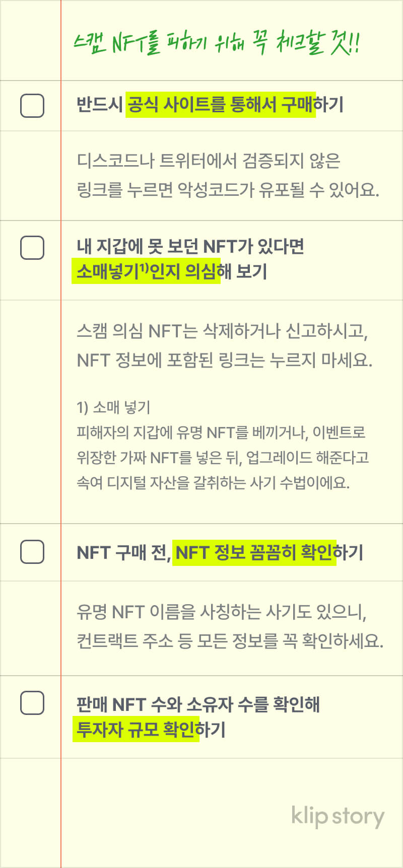
Task: Tick the 소매넣기인지 의심해 보기 checkbox
Action: (x=32, y=248)
